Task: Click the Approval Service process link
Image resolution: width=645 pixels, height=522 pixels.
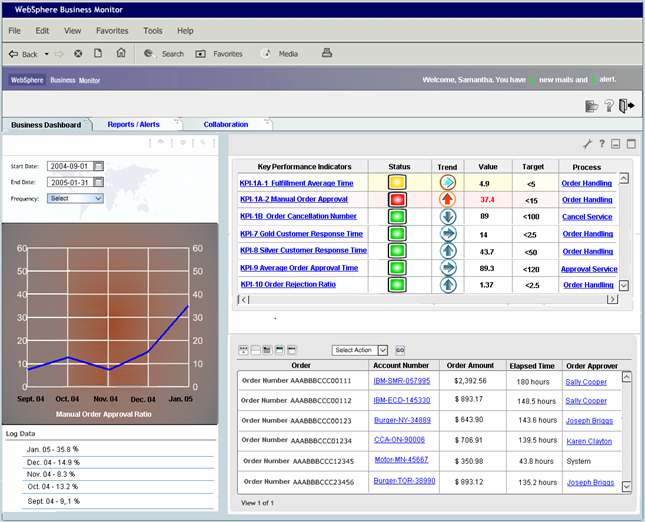Action: click(x=589, y=269)
